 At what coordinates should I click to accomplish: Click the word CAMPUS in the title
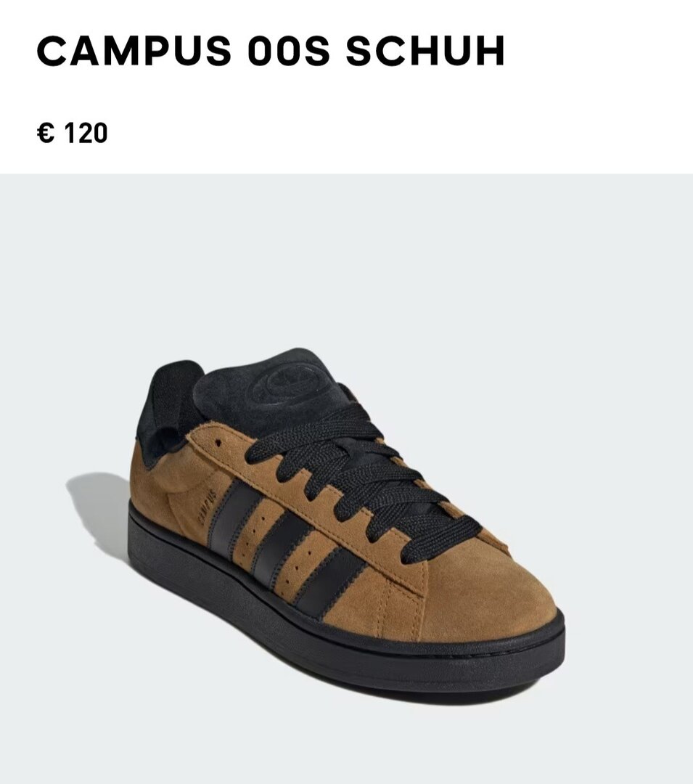[x=134, y=51]
